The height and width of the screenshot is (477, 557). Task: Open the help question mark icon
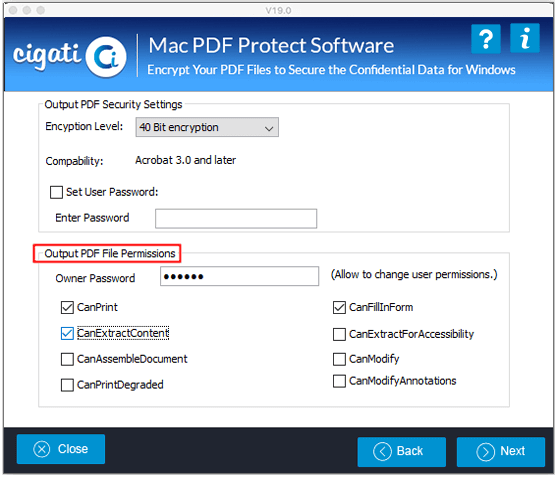tap(486, 39)
